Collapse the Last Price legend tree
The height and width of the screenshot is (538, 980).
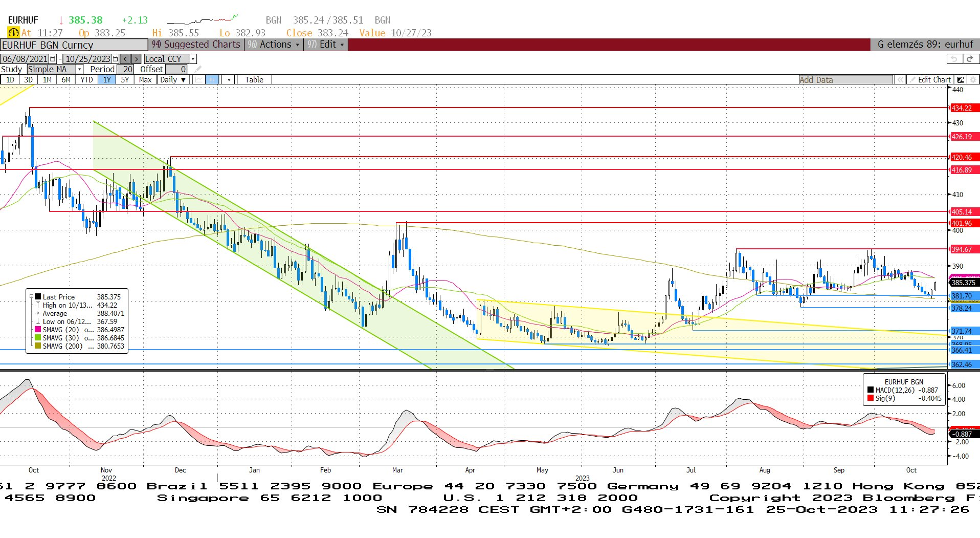point(31,296)
